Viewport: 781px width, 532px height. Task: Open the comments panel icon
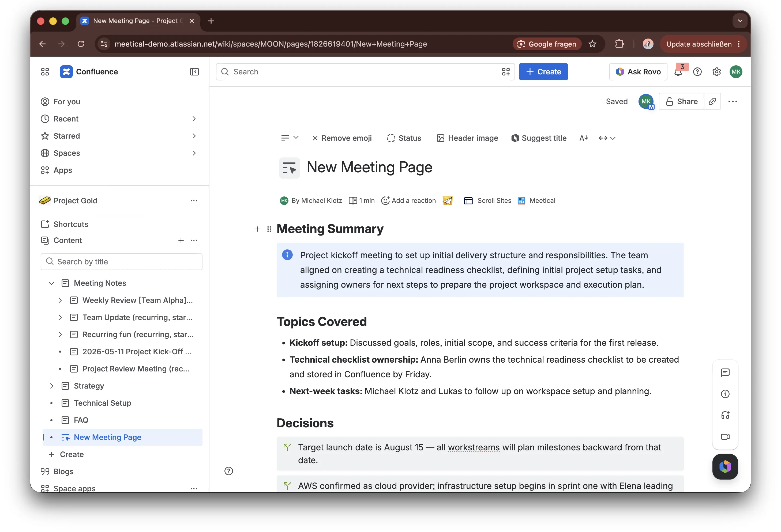725,372
